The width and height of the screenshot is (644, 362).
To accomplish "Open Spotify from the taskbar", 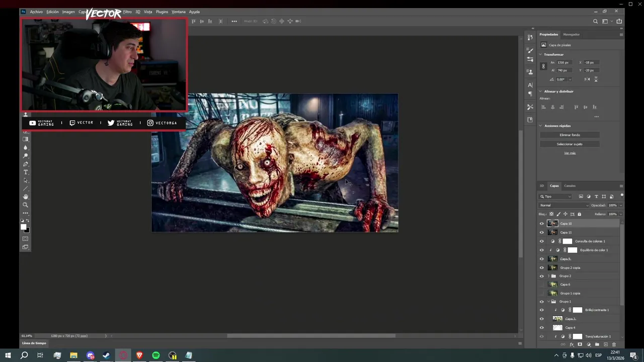I will [156, 355].
